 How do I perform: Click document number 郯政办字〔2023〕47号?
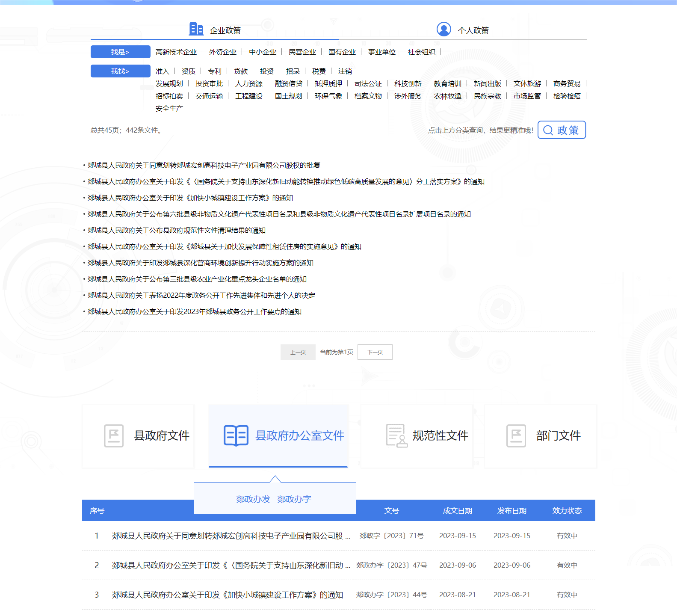coord(392,565)
